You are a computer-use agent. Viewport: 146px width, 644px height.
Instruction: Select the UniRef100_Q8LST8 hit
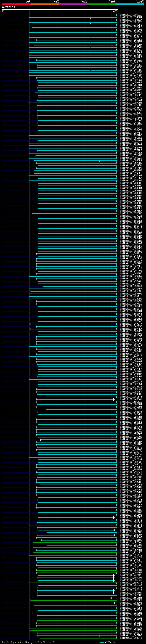pyautogui.click(x=131, y=397)
